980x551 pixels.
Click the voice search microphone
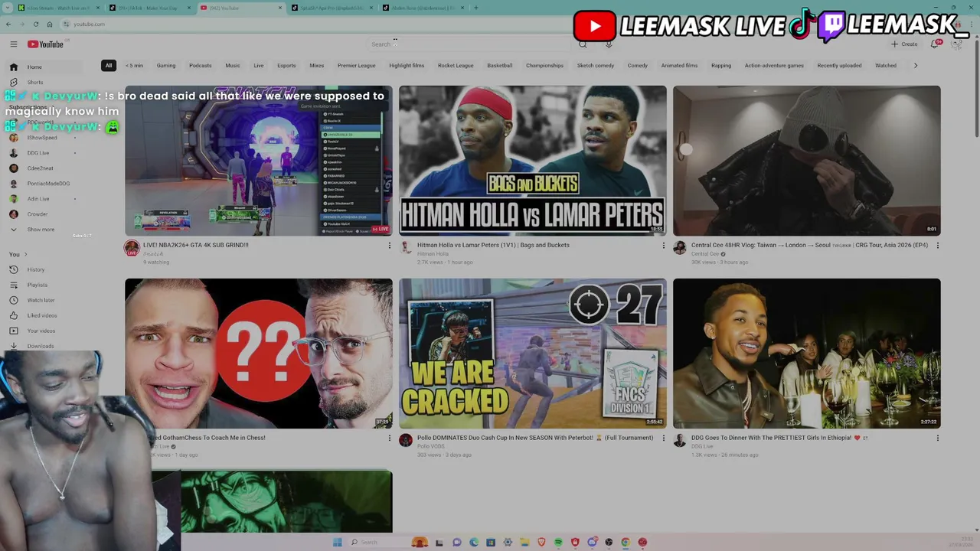point(609,44)
